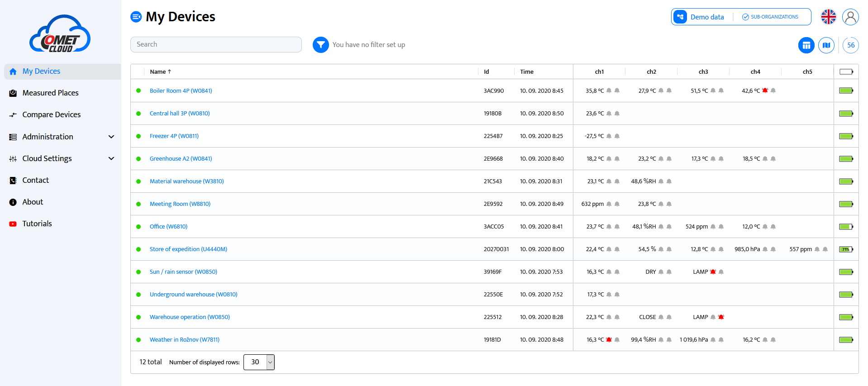Toggle the Demo data switch

pyautogui.click(x=680, y=17)
